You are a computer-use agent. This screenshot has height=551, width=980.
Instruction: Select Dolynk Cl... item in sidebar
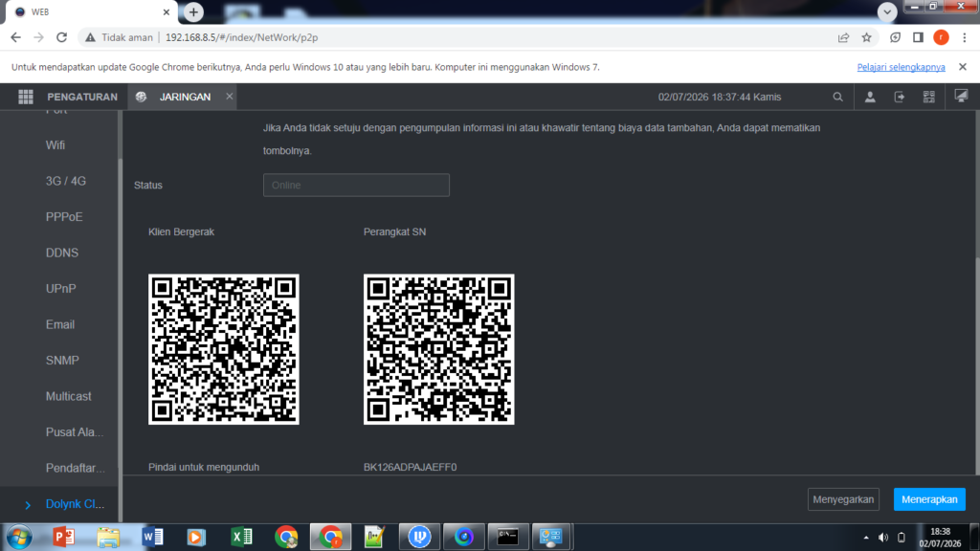point(75,504)
